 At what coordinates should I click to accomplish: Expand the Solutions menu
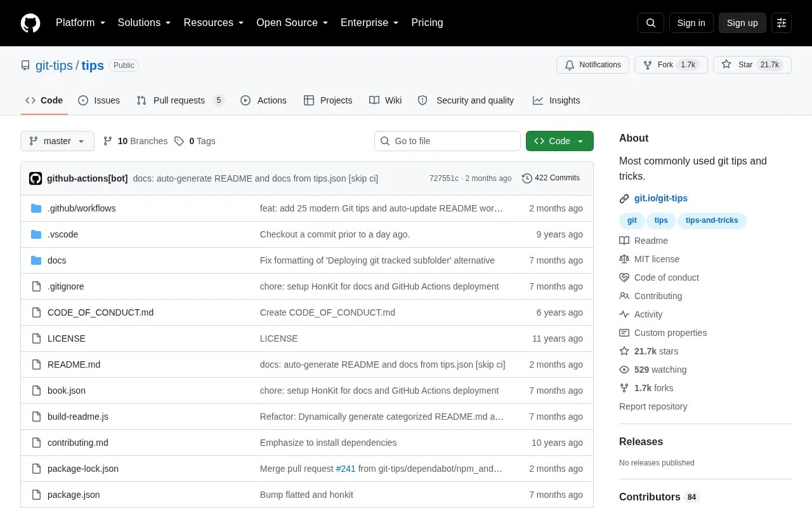tap(145, 23)
